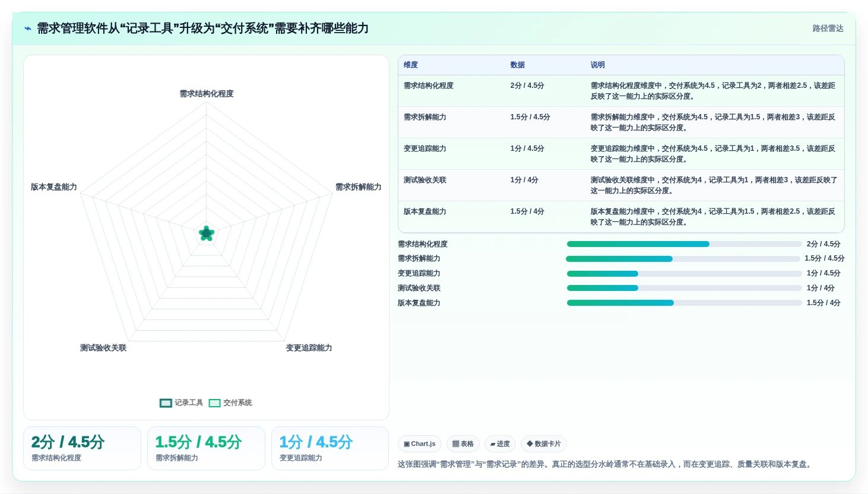The image size is (868, 494).
Task: Toggle the 记录工具 legend swatch
Action: [x=166, y=403]
